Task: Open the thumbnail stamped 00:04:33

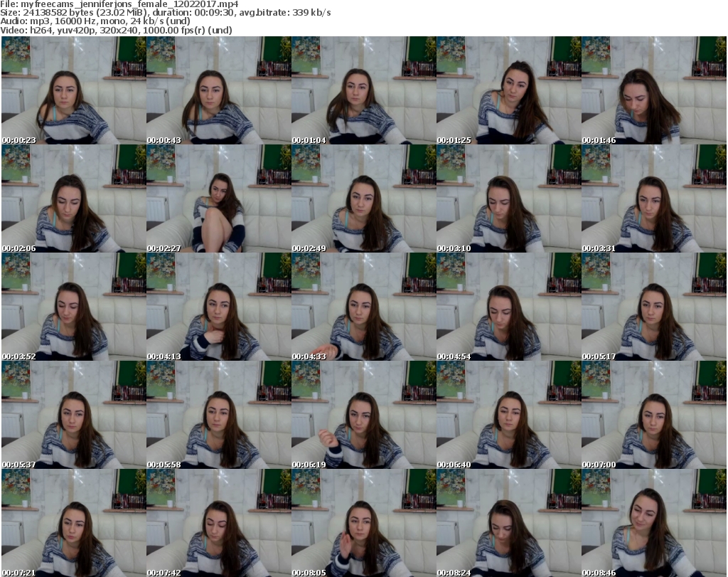Action: click(363, 307)
